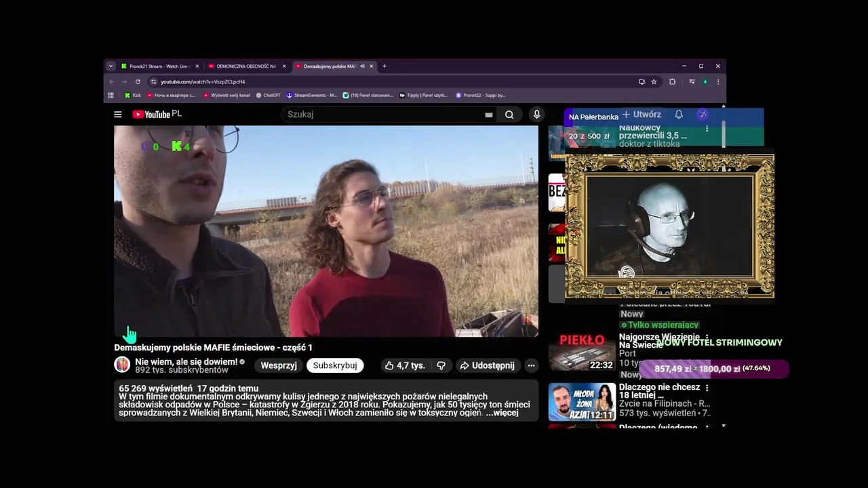Screen dimensions: 868x488
Task: Click the sidebar scrollbar down arrow
Action: coord(724,426)
